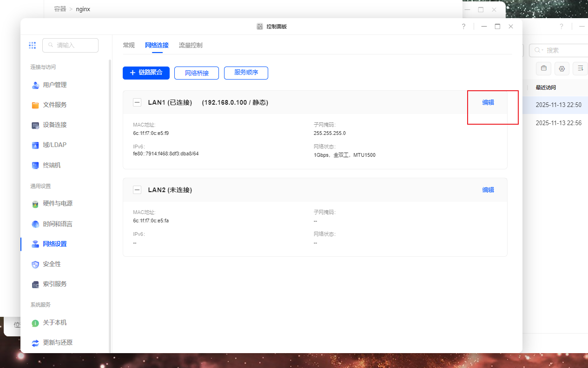Click 编辑 link for LAN1
588x368 pixels.
click(488, 102)
